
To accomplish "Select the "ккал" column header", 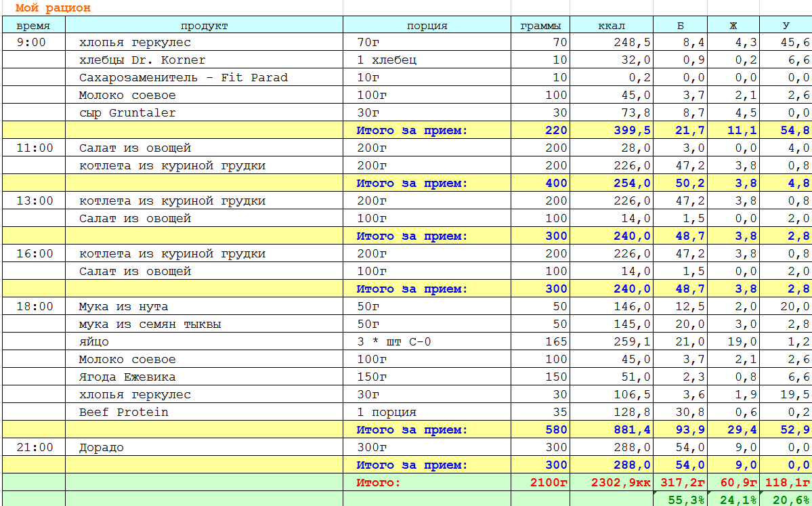I will coord(611,26).
